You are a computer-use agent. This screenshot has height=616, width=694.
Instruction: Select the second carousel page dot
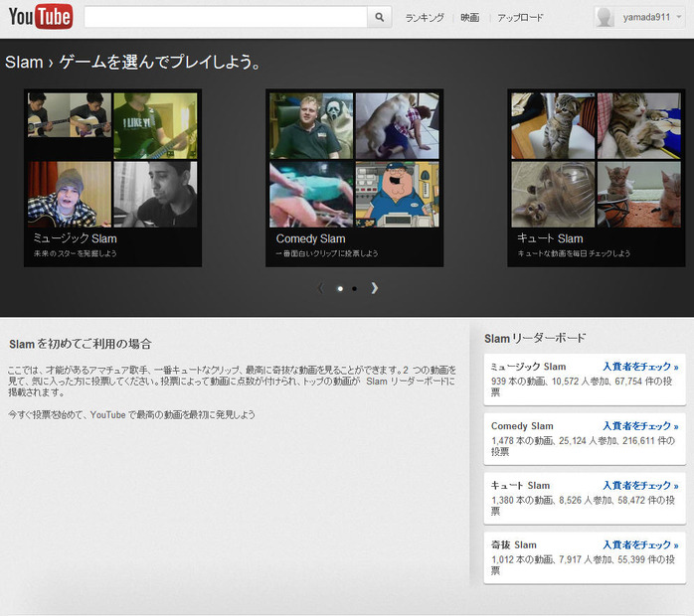[355, 289]
